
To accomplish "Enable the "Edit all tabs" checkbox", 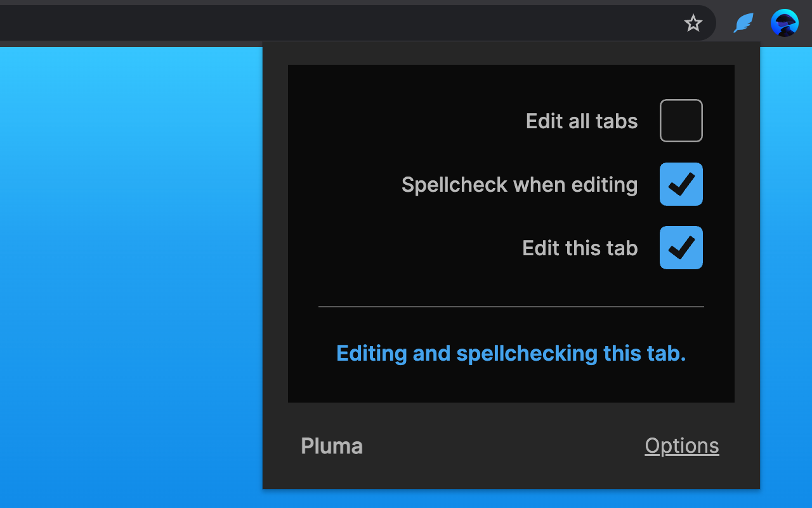I will point(681,121).
